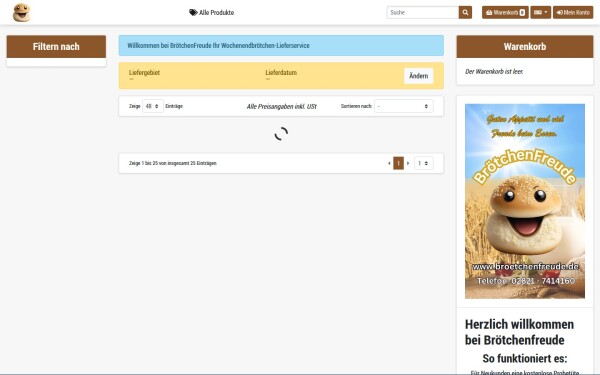Click the Filtern nach panel header
Viewport: 600px width, 375px height.
[56, 47]
